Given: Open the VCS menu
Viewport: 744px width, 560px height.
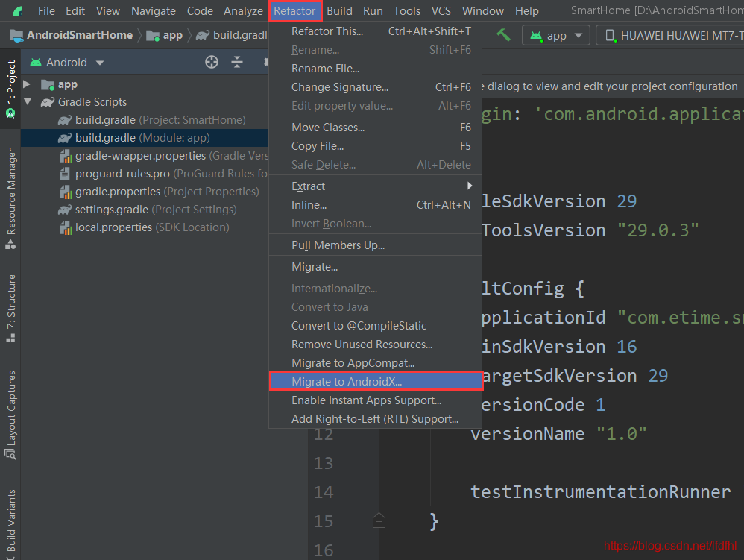Looking at the screenshot, I should pyautogui.click(x=441, y=11).
